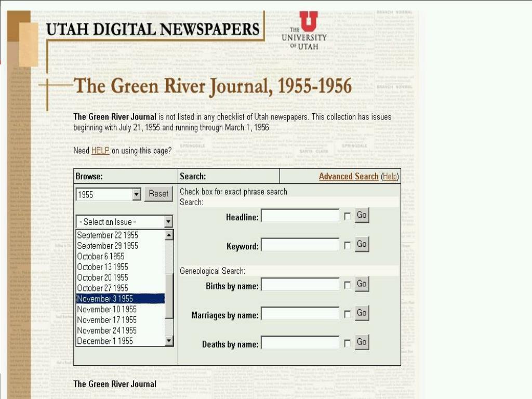Select December 1 1955 issue

[120, 341]
